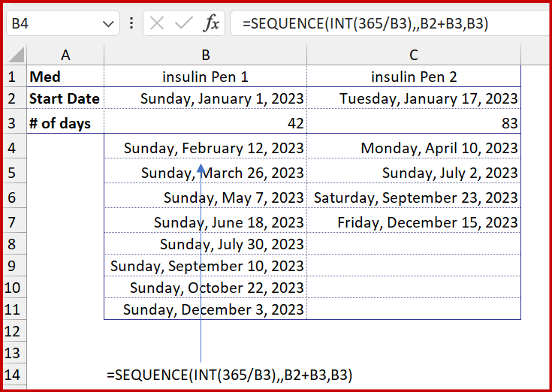Select column B header
Screen dimensions: 552x392
(x=205, y=54)
